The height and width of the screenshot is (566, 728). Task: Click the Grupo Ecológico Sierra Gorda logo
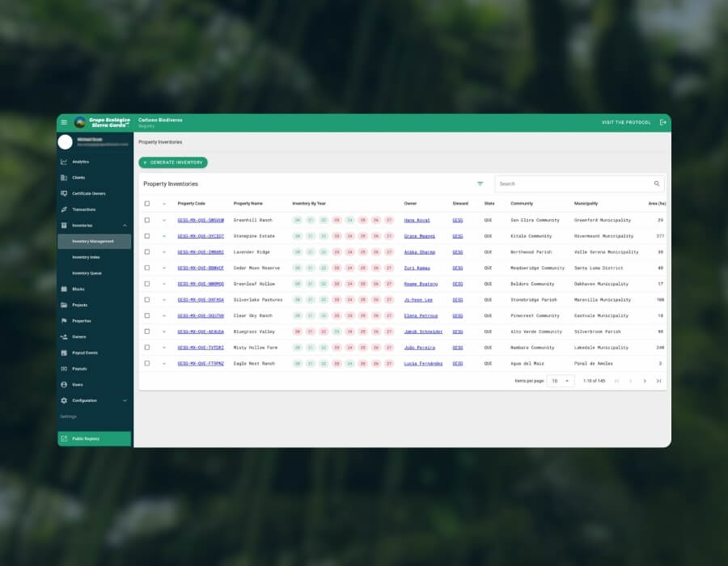click(x=102, y=122)
